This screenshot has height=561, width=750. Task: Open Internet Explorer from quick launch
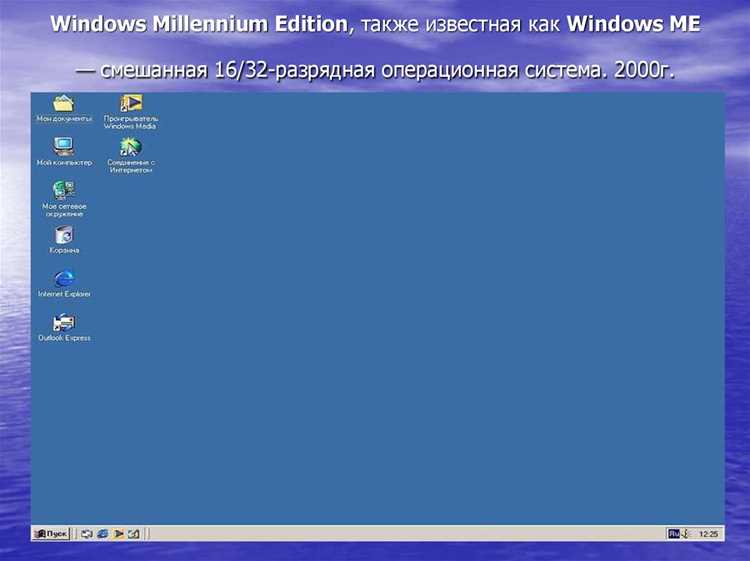click(x=102, y=534)
